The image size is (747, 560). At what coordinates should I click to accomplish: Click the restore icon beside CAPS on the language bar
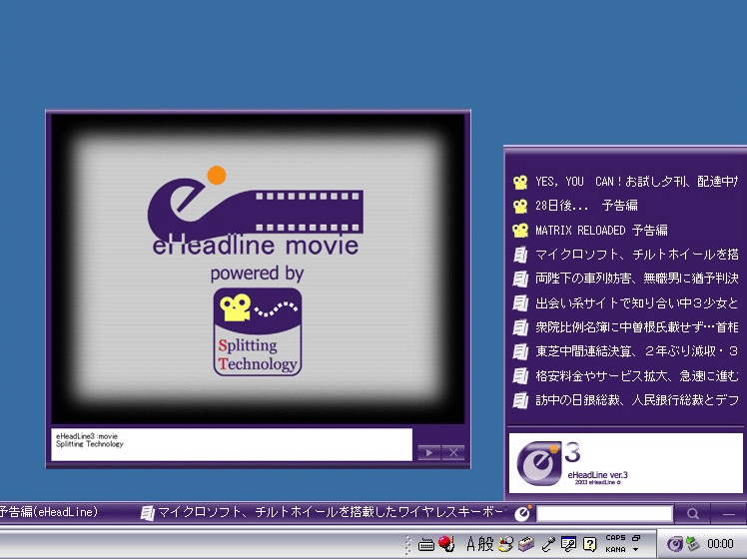click(636, 538)
